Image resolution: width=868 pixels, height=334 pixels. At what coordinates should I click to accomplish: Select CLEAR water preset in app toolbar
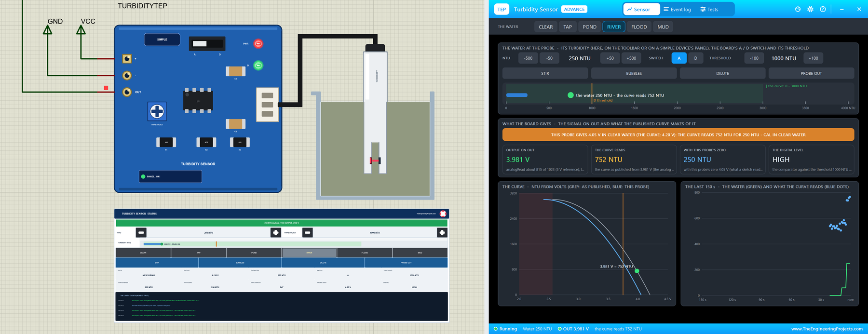tap(545, 27)
